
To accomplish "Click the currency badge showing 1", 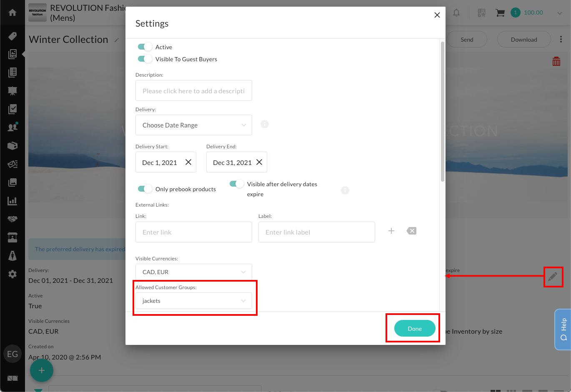I will [x=516, y=12].
